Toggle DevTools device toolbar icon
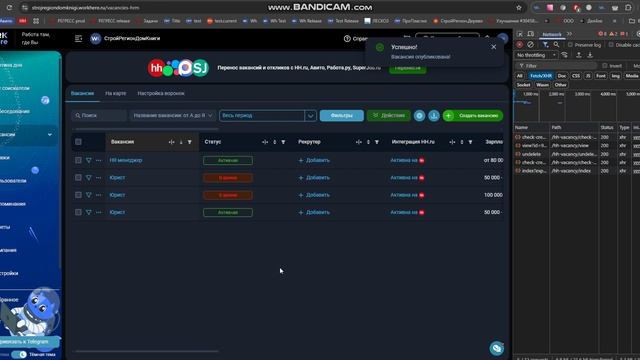 [530, 34]
